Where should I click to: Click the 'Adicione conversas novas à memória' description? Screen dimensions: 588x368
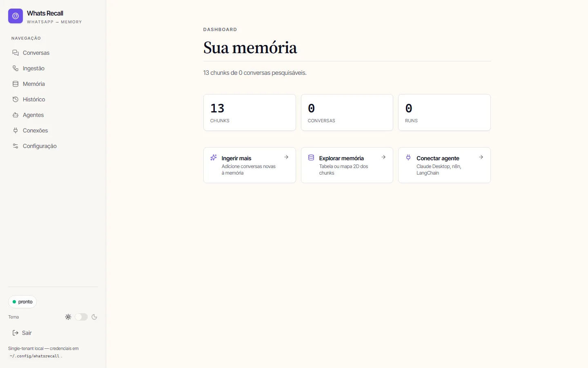click(x=249, y=170)
